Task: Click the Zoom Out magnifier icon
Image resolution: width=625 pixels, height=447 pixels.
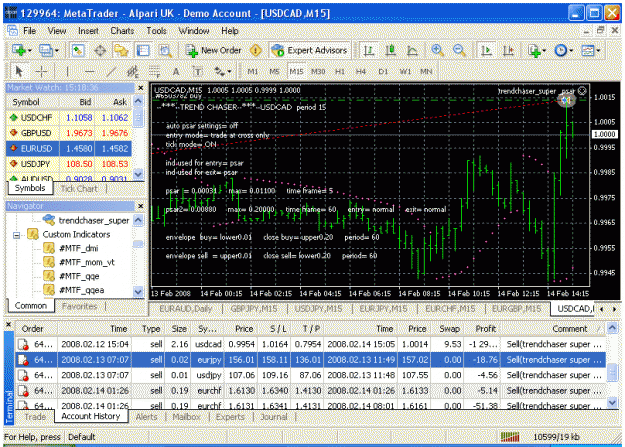Action: tap(459, 51)
